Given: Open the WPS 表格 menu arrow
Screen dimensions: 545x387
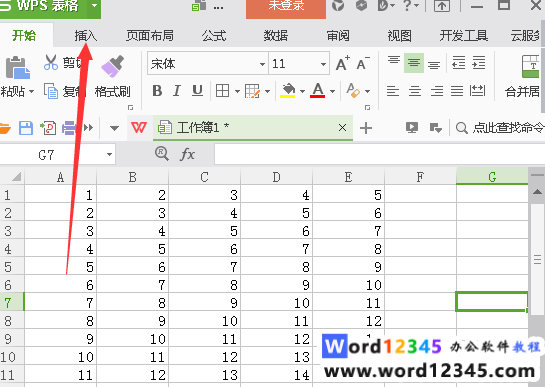Looking at the screenshot, I should point(94,6).
